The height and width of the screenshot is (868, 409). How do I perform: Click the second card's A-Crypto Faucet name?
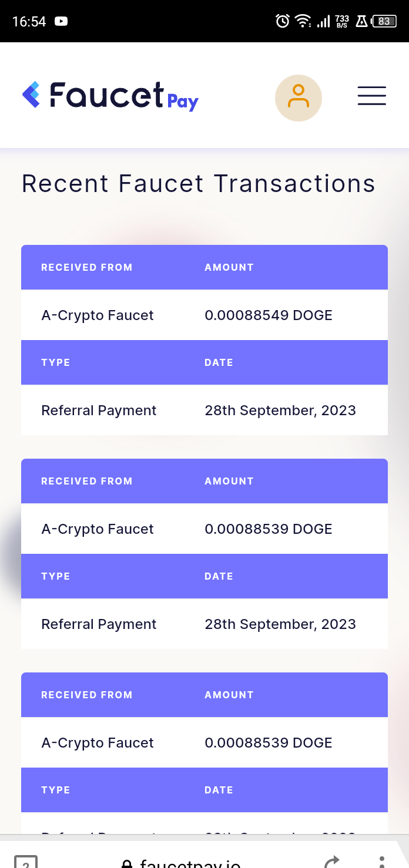(98, 529)
